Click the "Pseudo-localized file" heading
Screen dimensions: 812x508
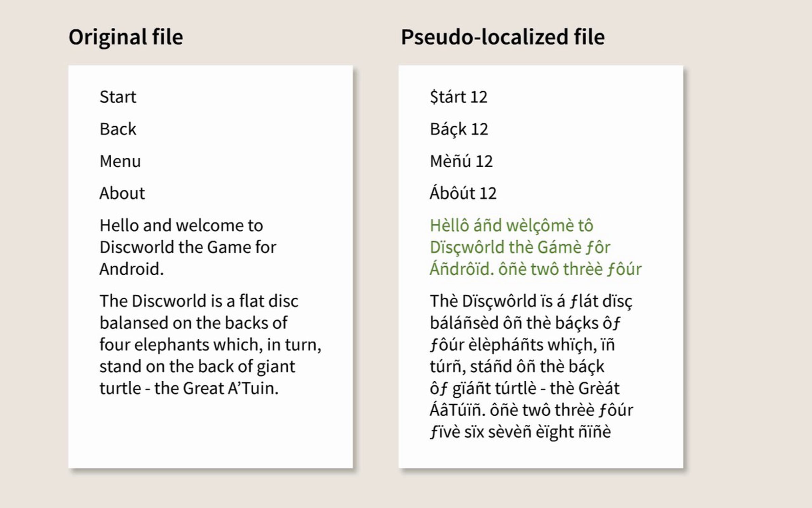pos(503,37)
